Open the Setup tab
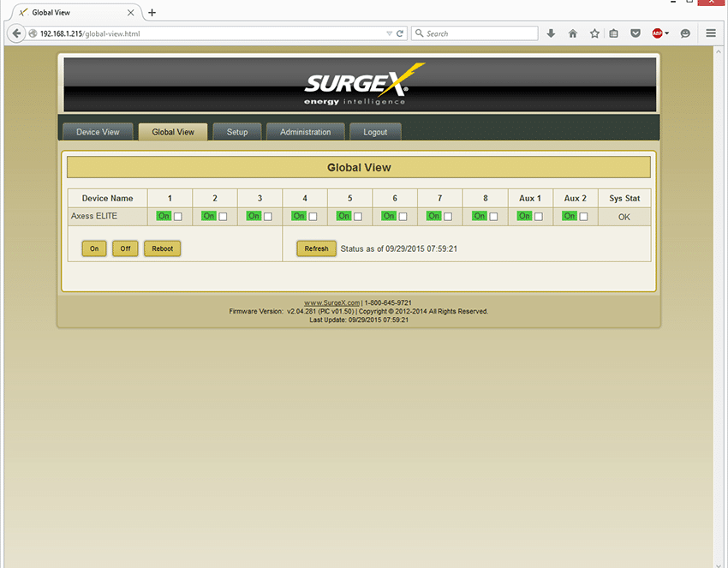 tap(237, 132)
